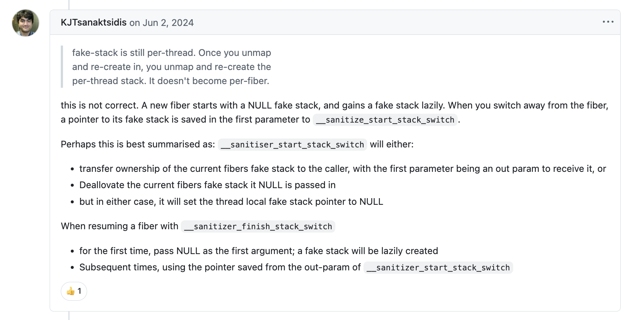Click the 'but in either case' bullet

coord(231,201)
